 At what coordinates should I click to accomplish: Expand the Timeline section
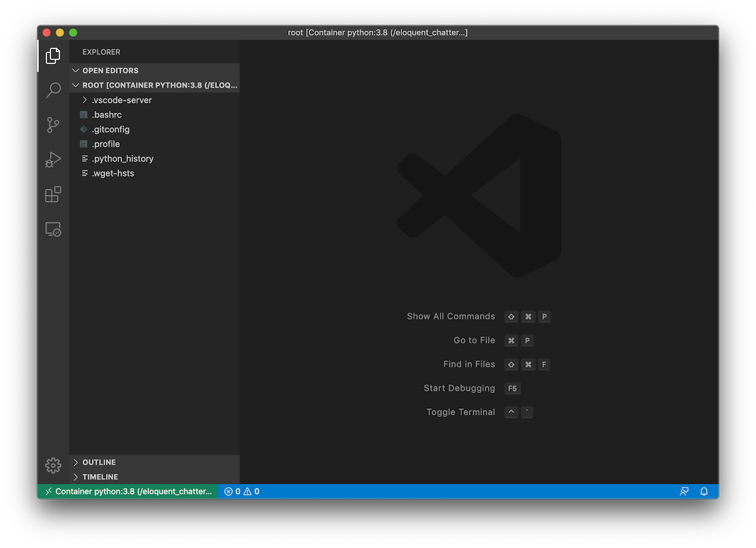98,476
